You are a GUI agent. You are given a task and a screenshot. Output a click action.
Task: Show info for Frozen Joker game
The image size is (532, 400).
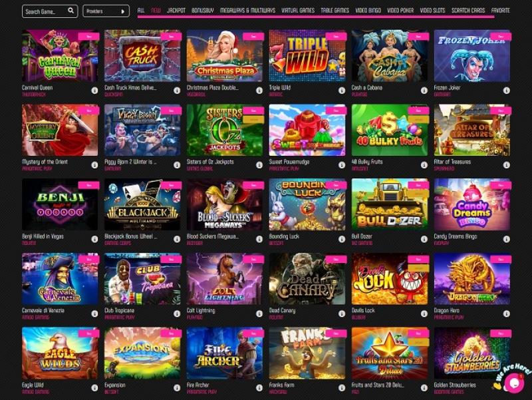pos(506,91)
